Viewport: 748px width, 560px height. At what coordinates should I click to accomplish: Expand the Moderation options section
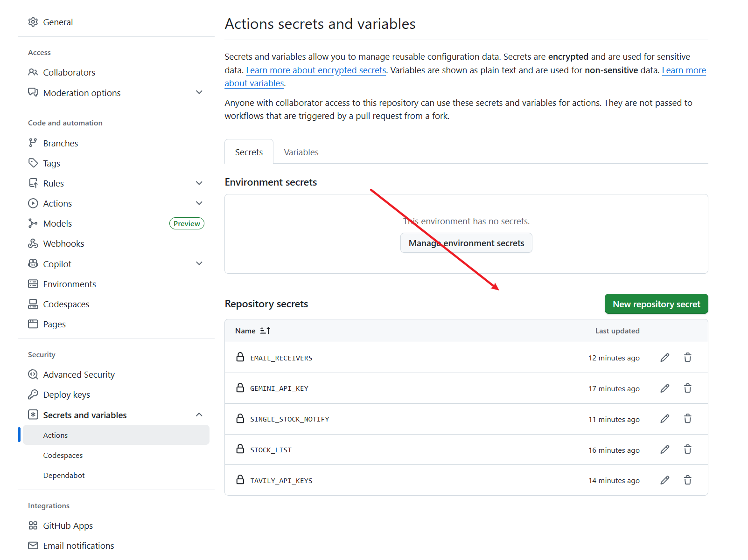point(199,92)
